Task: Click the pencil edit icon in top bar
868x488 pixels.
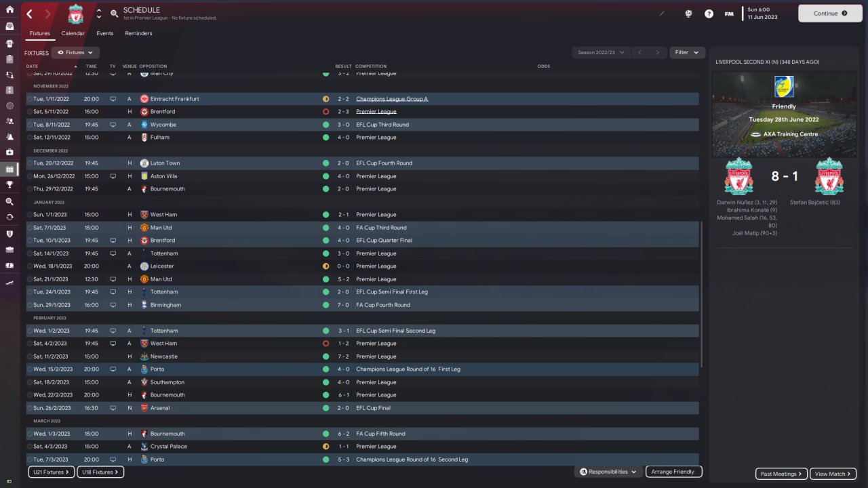Action: (663, 13)
